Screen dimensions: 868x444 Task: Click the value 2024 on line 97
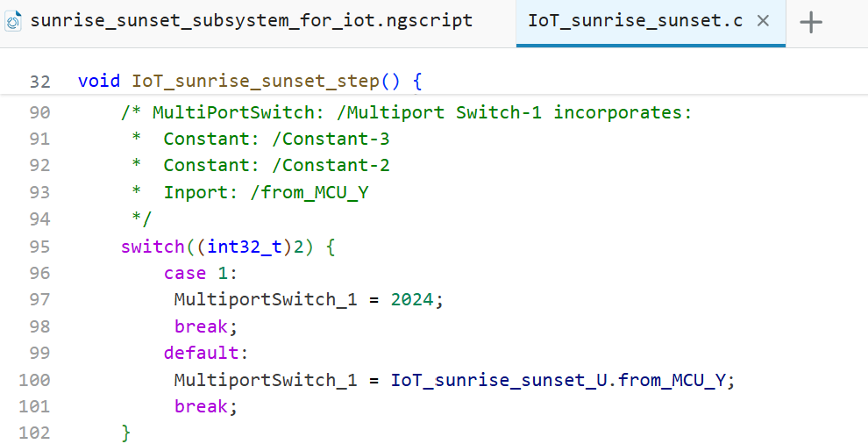pos(412,300)
